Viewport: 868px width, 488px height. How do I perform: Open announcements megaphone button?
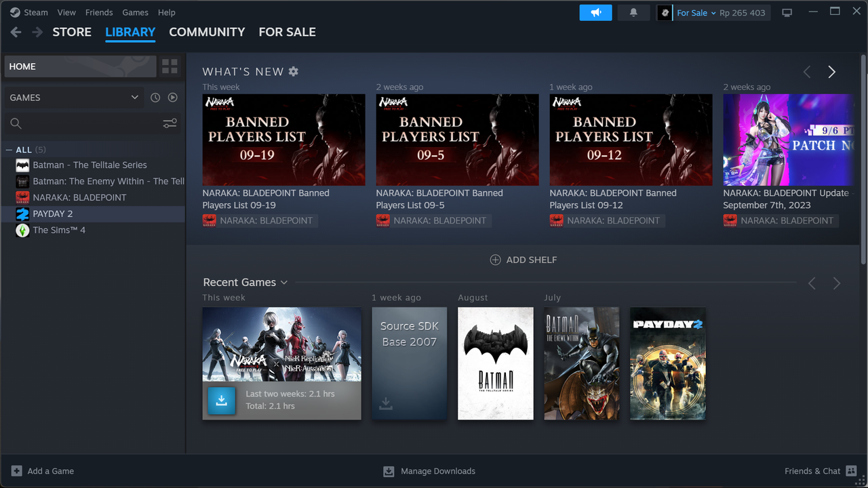click(x=596, y=12)
